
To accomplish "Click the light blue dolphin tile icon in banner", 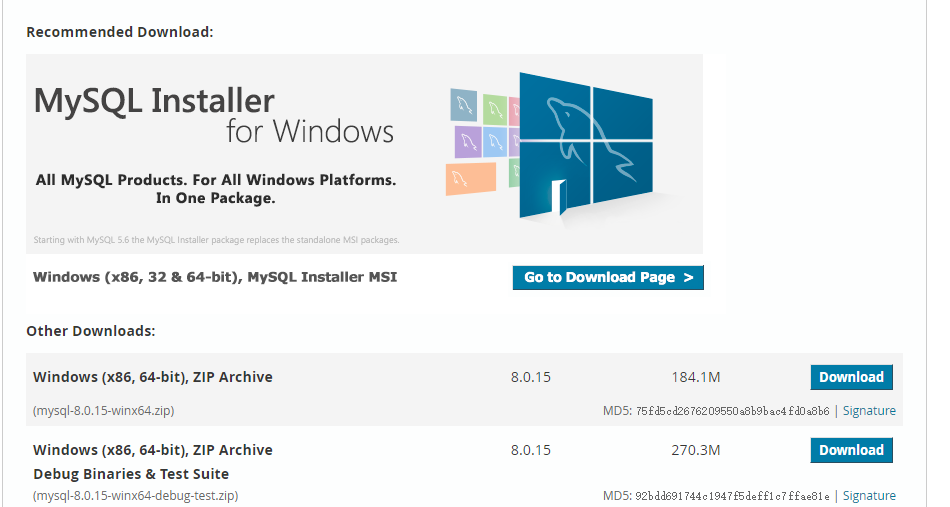I will pyautogui.click(x=495, y=142).
